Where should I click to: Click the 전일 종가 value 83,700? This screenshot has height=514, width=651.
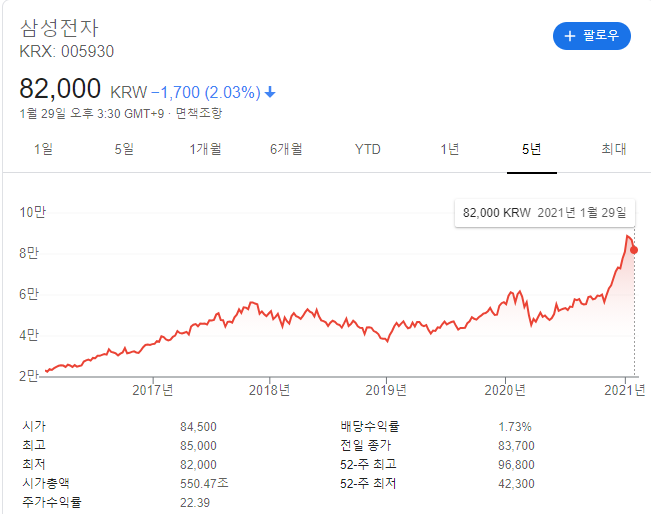pyautogui.click(x=516, y=446)
